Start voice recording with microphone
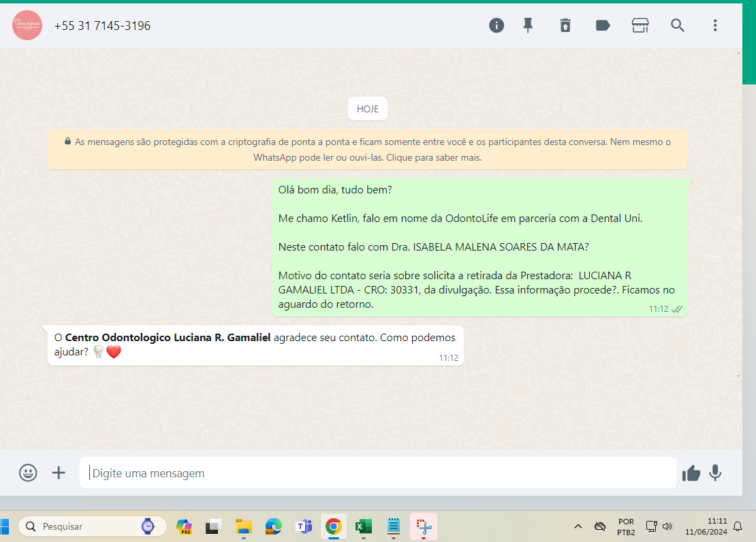Image resolution: width=756 pixels, height=542 pixels. (716, 473)
